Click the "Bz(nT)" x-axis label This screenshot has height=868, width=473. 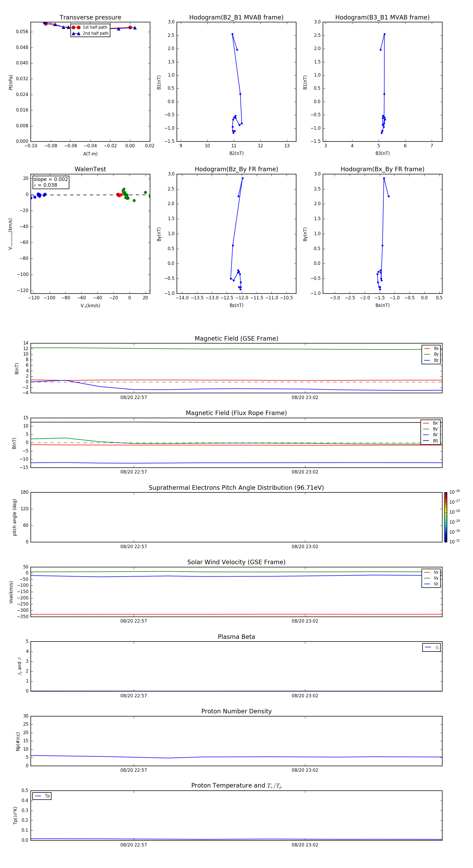point(236,305)
